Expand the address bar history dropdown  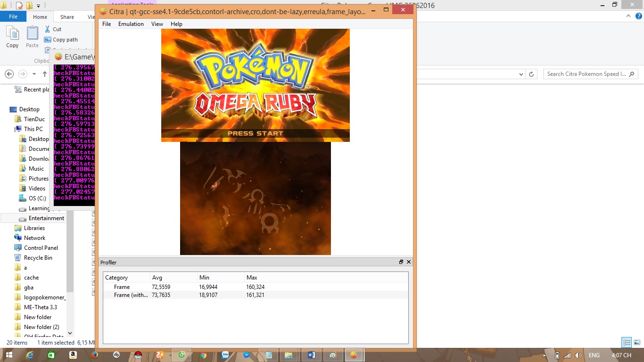click(521, 74)
